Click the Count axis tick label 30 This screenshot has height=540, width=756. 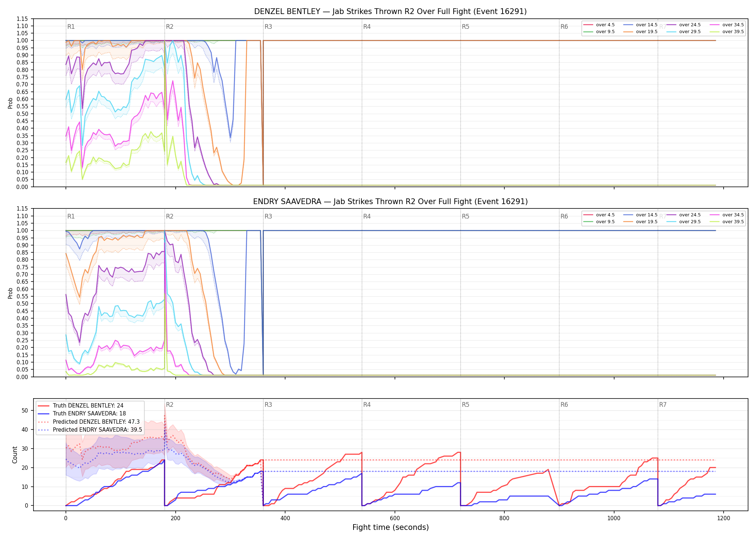pos(25,449)
